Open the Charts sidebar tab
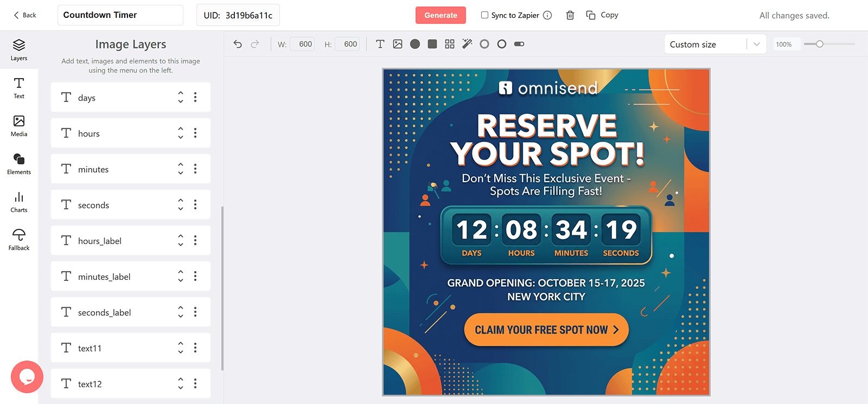 point(19,202)
